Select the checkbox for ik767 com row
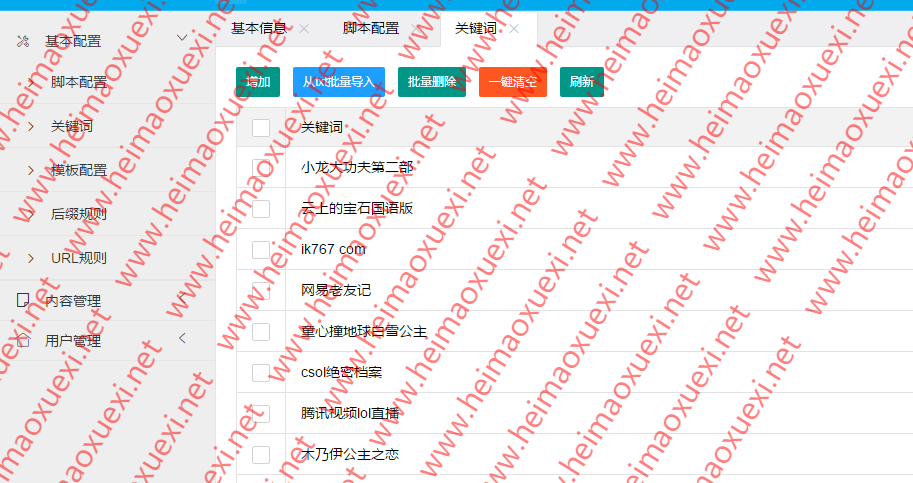Image resolution: width=913 pixels, height=483 pixels. (261, 249)
